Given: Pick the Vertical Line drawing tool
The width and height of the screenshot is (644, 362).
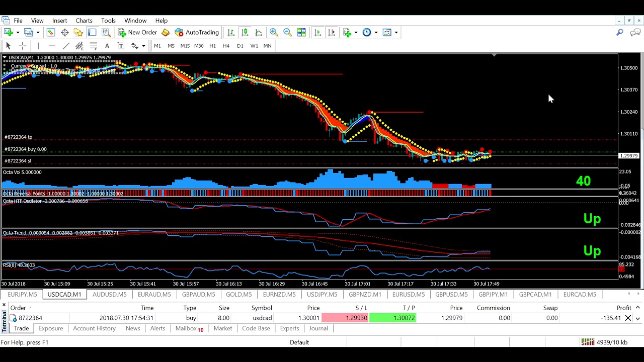Looking at the screenshot, I should 38,46.
